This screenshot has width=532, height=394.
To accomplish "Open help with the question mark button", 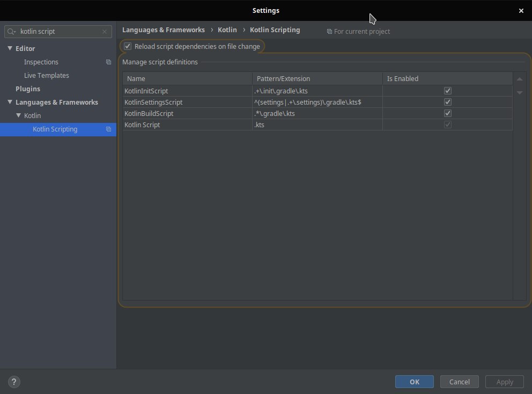I will coord(14,382).
